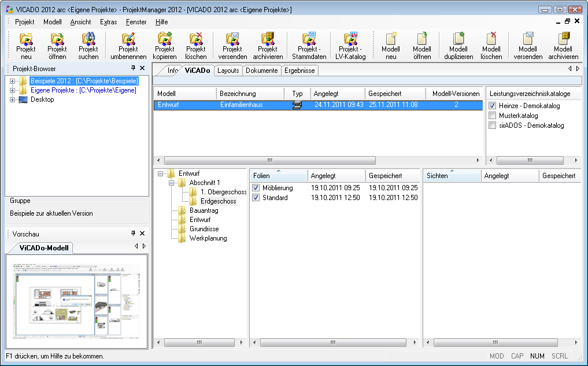Image resolution: width=588 pixels, height=366 pixels.
Task: Click left arrow beside ViCADo-Modell preview tab
Action: tap(136, 246)
